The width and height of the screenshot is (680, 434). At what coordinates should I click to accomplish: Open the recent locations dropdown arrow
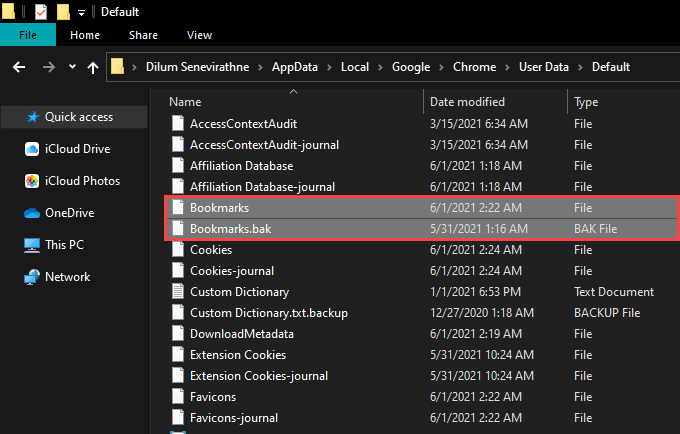coord(72,67)
